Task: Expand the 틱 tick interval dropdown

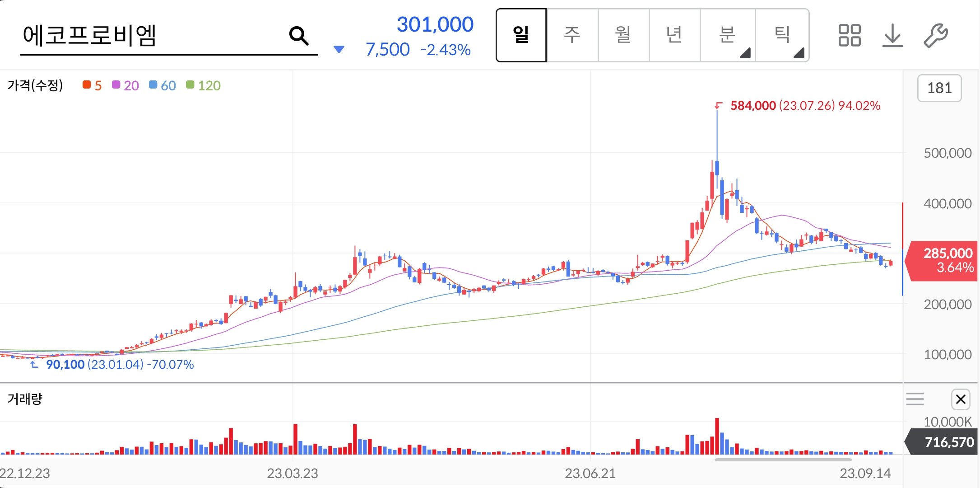Action: tap(799, 53)
